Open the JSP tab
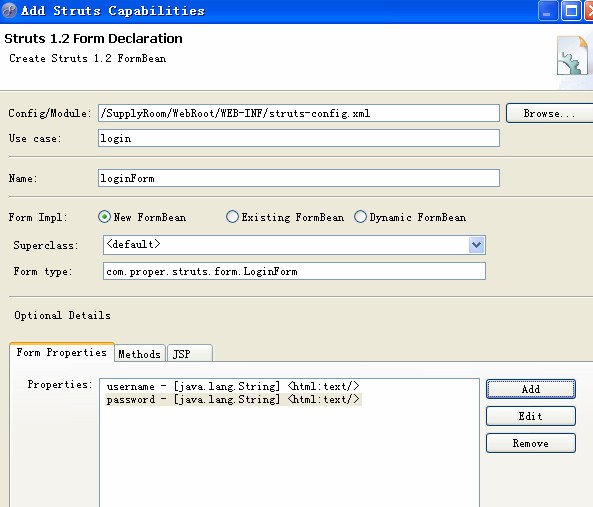The width and height of the screenshot is (593, 507). click(x=189, y=354)
